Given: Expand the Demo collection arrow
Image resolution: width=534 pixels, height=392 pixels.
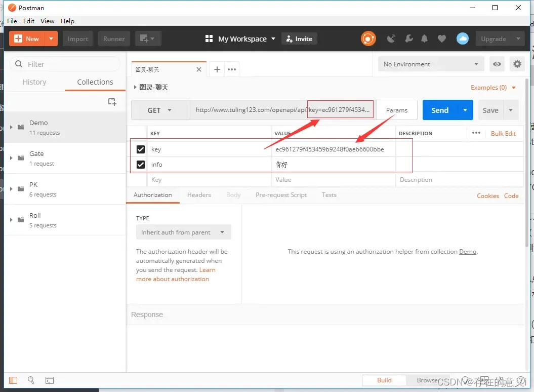Looking at the screenshot, I should tap(11, 127).
